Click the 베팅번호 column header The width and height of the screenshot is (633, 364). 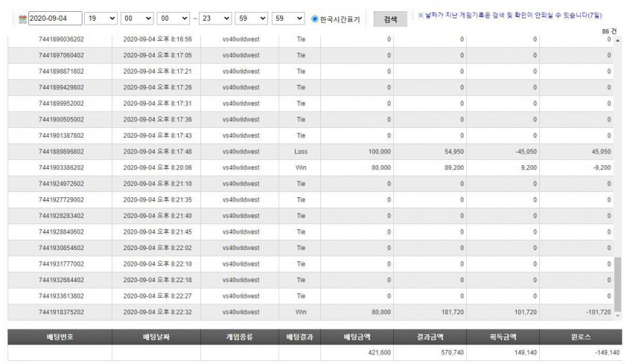(60, 337)
